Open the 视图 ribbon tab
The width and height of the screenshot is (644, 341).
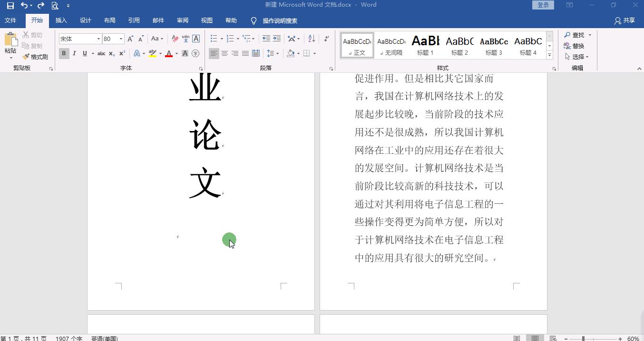point(206,20)
